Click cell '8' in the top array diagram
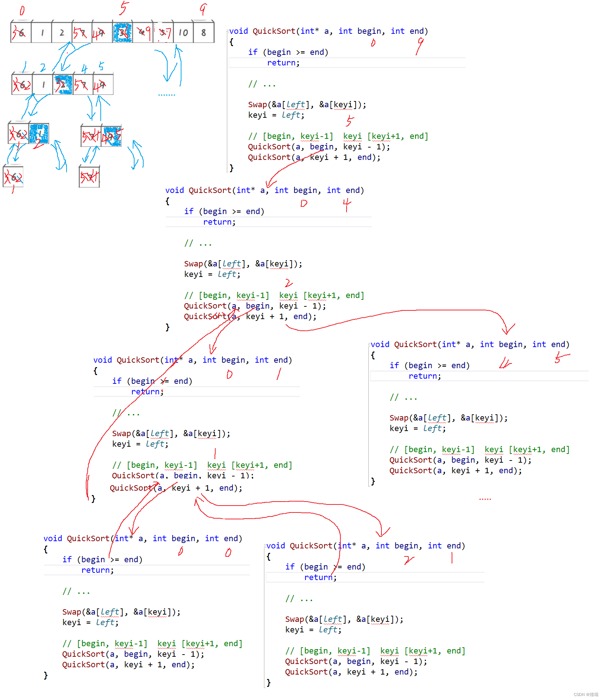Image resolution: width=604 pixels, height=700 pixels. click(204, 32)
